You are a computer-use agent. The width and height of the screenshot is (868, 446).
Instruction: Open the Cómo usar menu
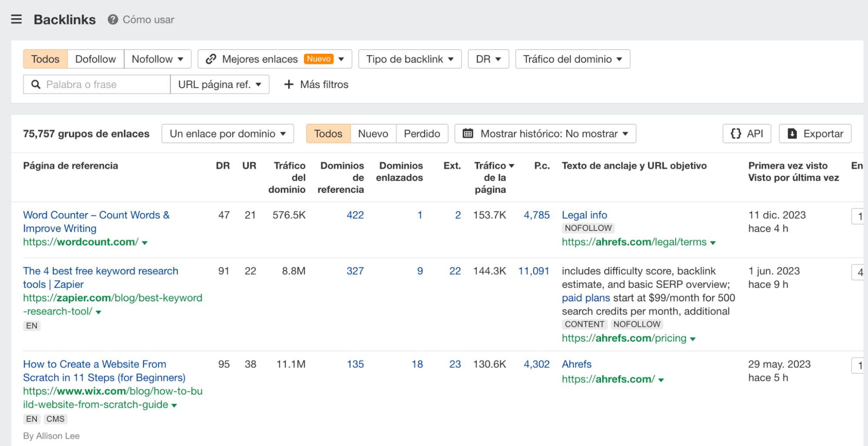pyautogui.click(x=148, y=19)
